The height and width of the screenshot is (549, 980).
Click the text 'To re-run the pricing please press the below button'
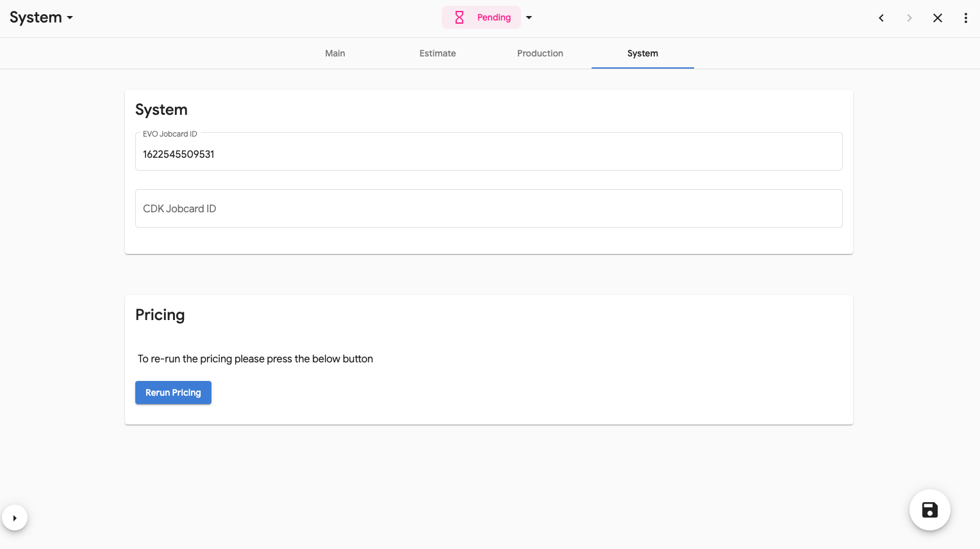coord(255,359)
